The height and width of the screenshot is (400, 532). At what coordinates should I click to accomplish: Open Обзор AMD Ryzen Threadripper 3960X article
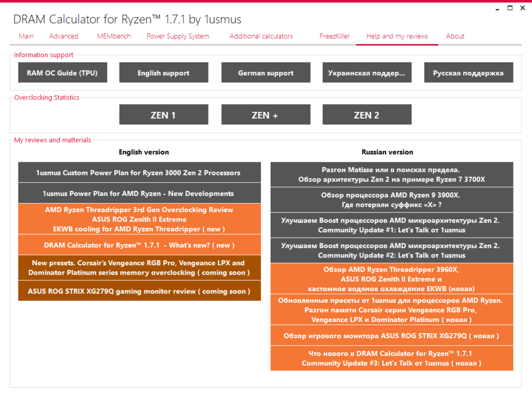click(x=392, y=279)
